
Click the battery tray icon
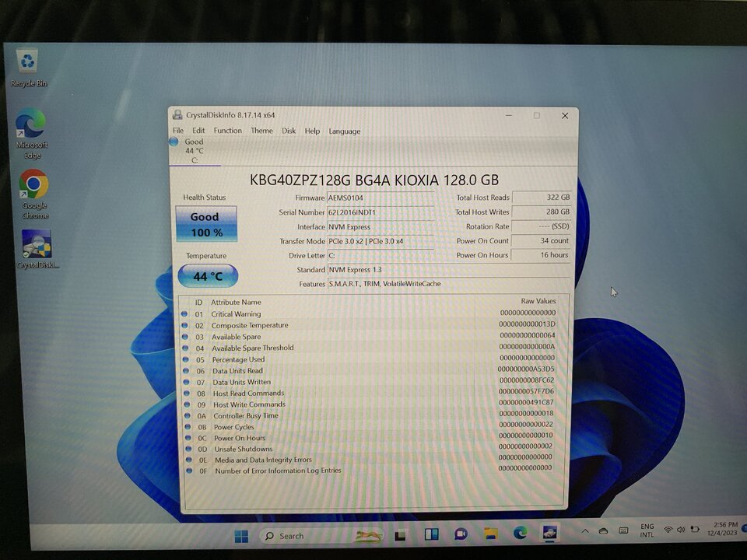click(695, 529)
